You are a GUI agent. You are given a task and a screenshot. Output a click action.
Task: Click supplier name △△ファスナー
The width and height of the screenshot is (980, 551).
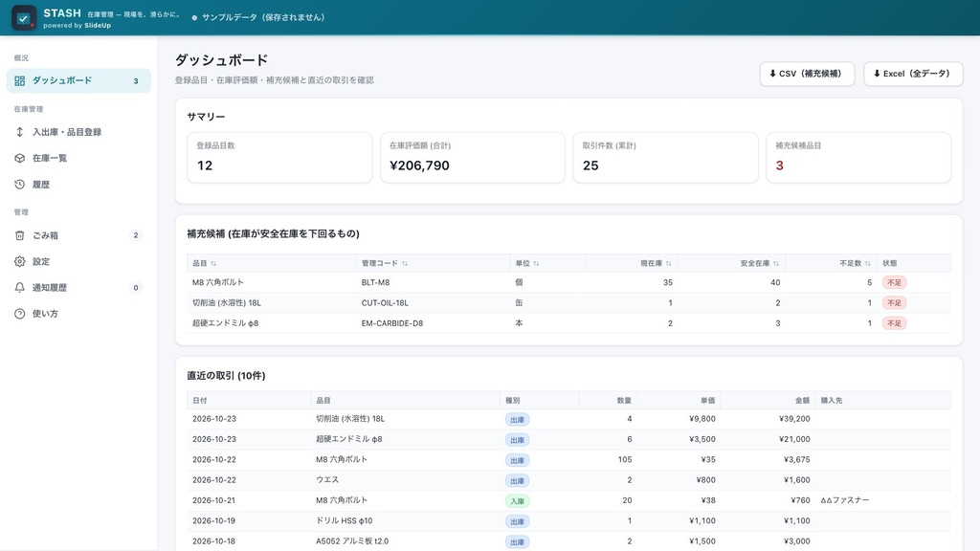pyautogui.click(x=845, y=500)
